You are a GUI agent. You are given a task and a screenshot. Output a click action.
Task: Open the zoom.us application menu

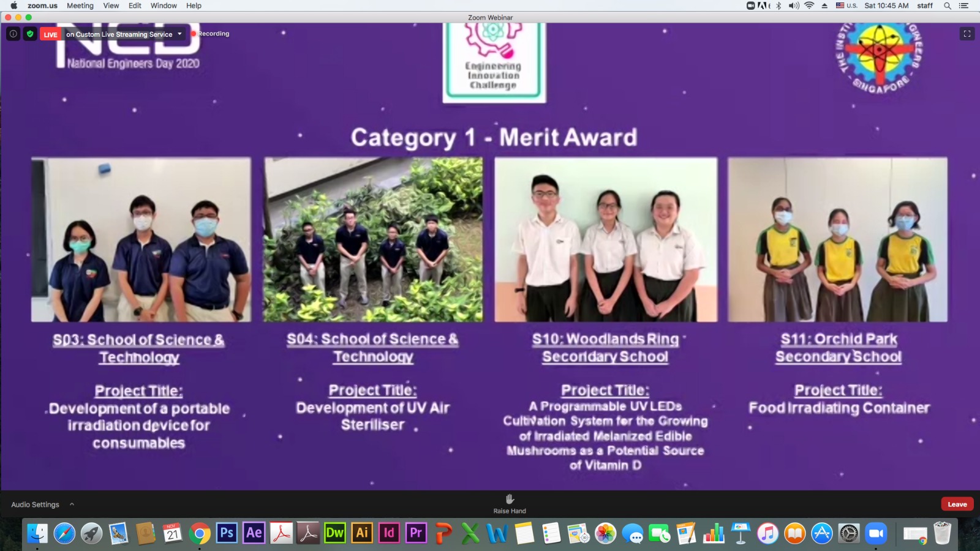pos(42,6)
